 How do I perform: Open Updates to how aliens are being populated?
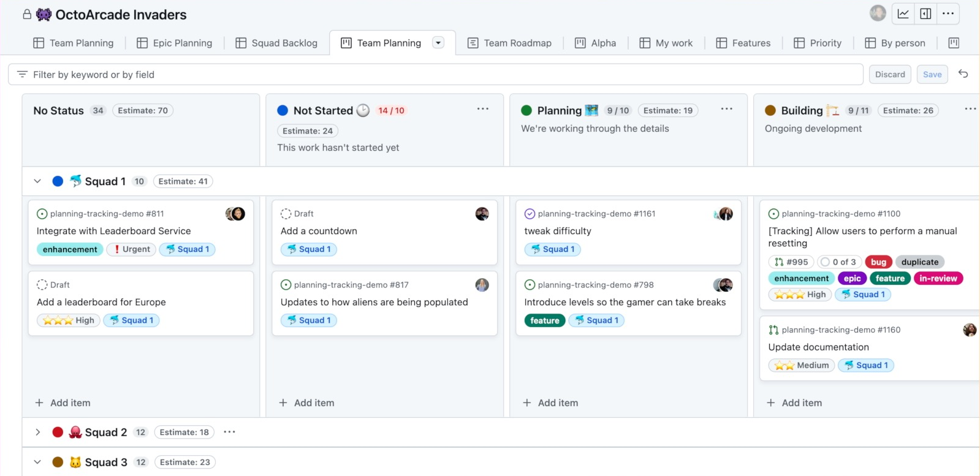tap(374, 302)
